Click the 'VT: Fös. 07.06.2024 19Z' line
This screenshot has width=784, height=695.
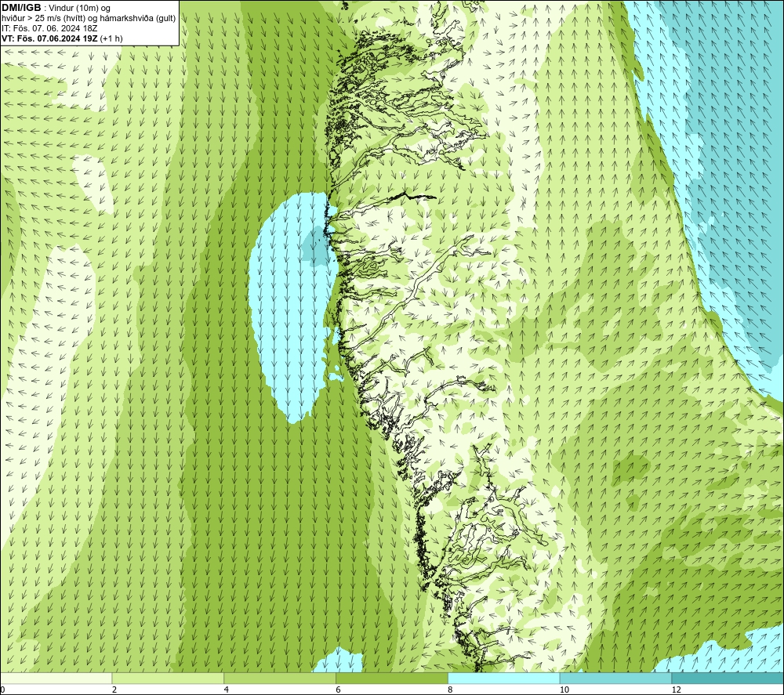tap(49, 38)
